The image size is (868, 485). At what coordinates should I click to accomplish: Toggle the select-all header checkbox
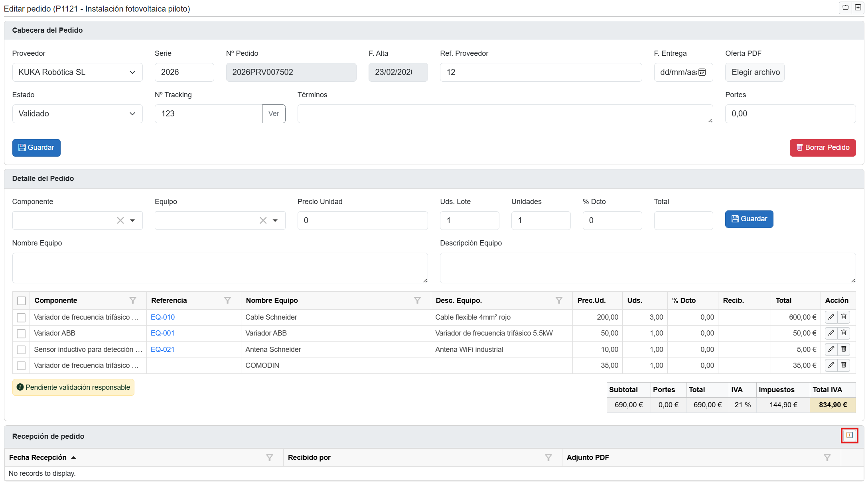coord(22,301)
